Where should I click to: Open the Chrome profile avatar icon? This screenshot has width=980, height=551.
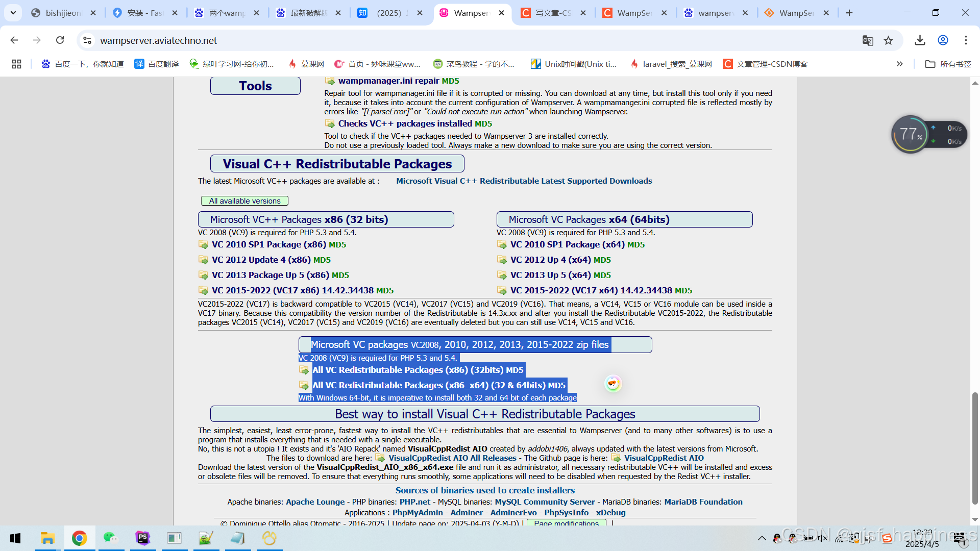point(943,40)
